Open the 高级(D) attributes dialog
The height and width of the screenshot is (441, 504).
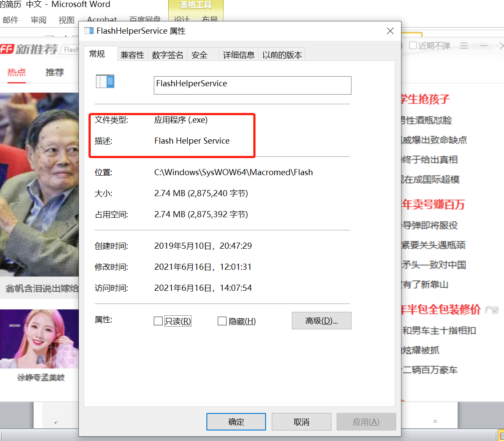321,321
